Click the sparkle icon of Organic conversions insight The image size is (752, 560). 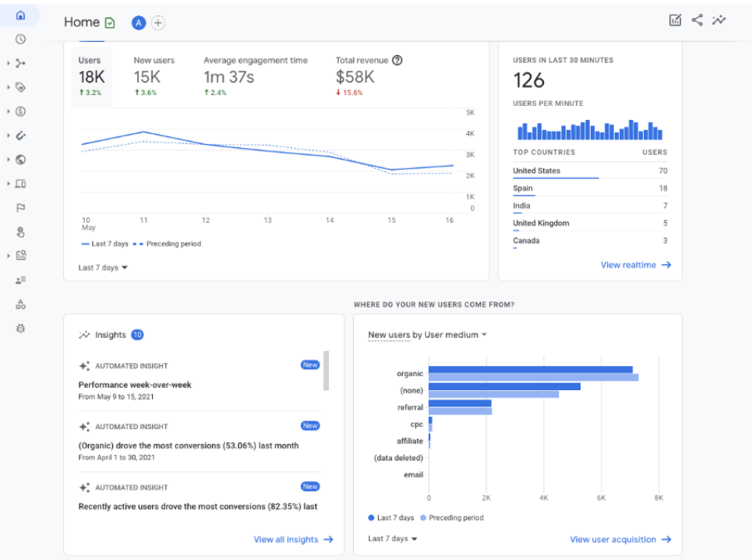[x=84, y=427]
